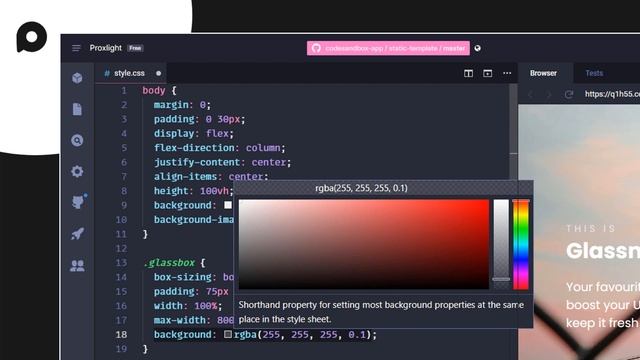Click the preview URL address field

611,94
